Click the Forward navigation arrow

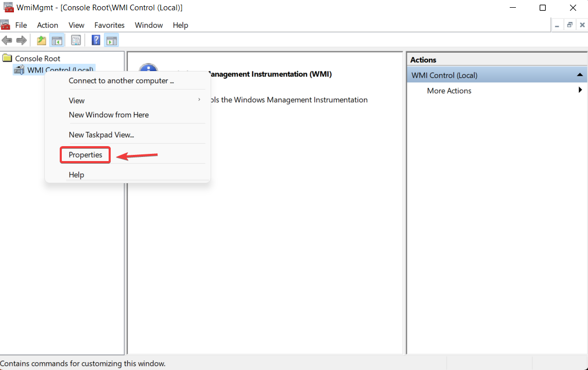pyautogui.click(x=21, y=40)
